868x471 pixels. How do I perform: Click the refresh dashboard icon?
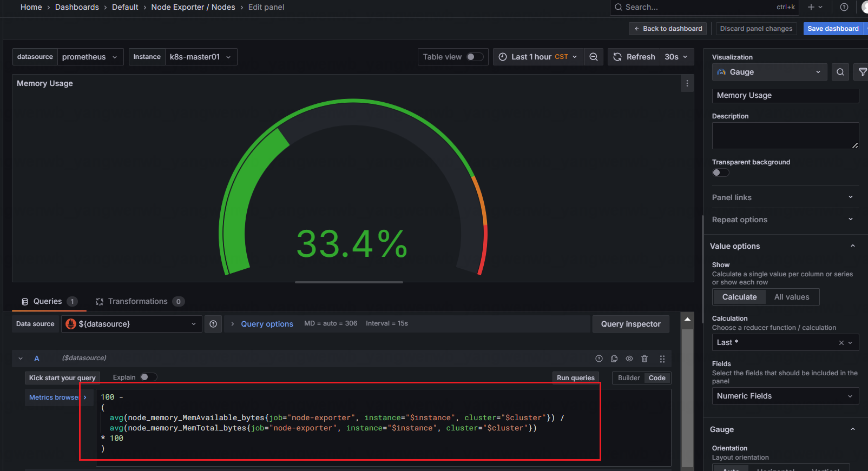point(617,57)
